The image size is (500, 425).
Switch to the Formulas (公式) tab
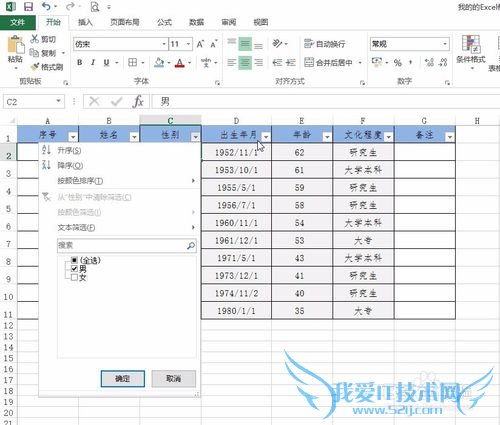point(164,22)
